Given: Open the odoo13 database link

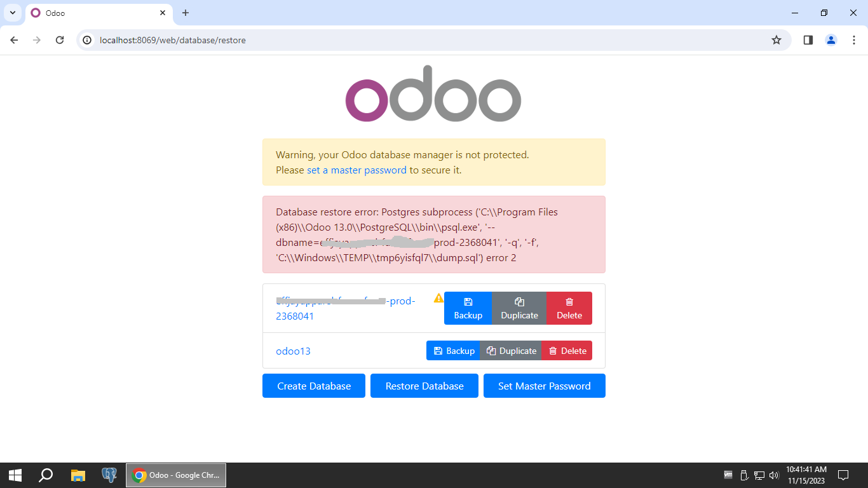Looking at the screenshot, I should [293, 351].
